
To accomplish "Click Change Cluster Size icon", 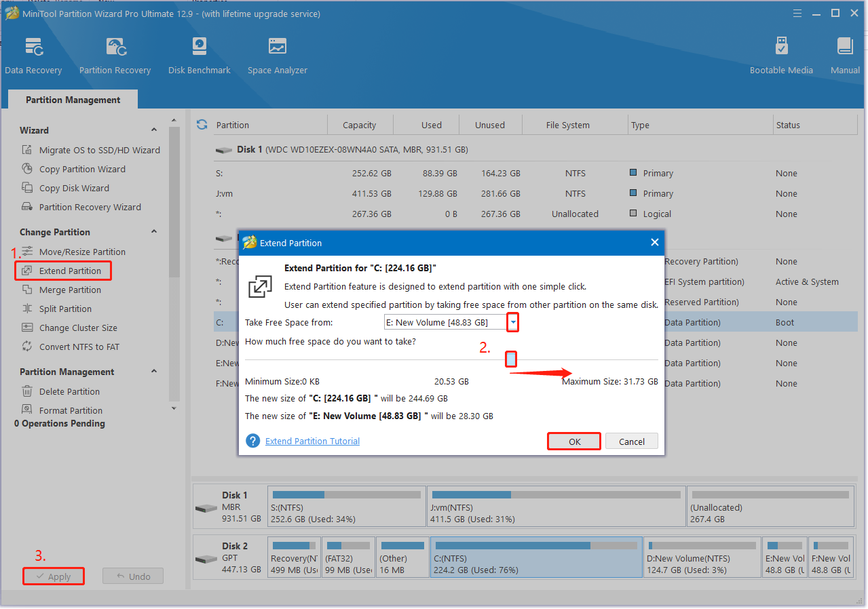I will pos(27,328).
